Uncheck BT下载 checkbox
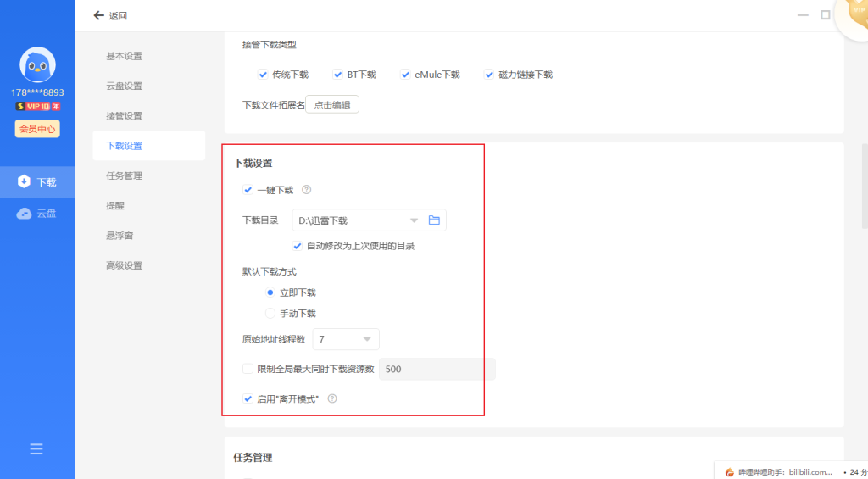This screenshot has width=868, height=479. pos(337,75)
